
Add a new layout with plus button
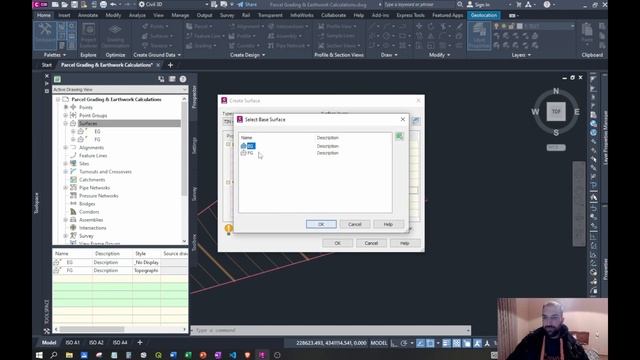coord(140,342)
